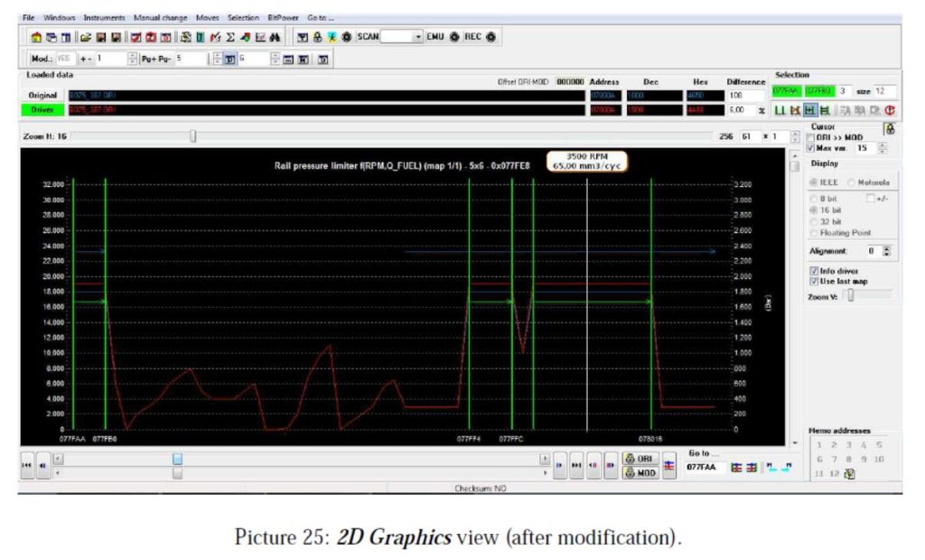Click the open file folder icon
Viewport: 925px width, 560px height.
click(x=86, y=37)
